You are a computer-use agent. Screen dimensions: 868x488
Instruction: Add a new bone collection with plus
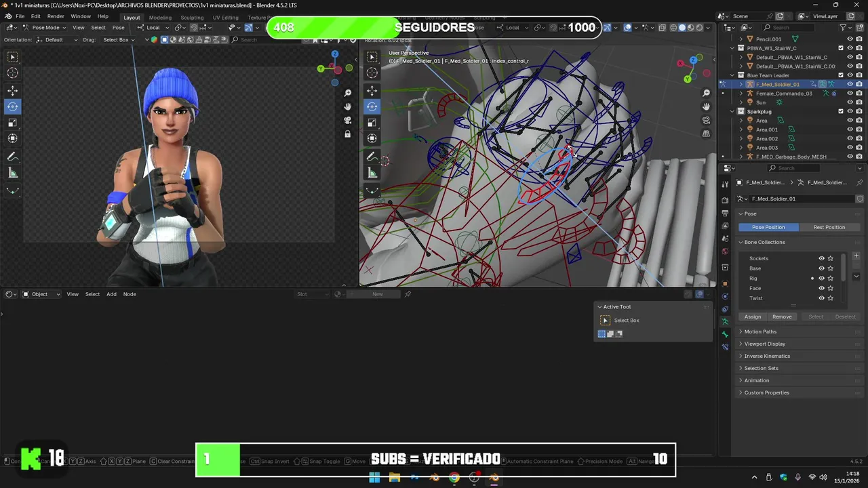point(856,256)
